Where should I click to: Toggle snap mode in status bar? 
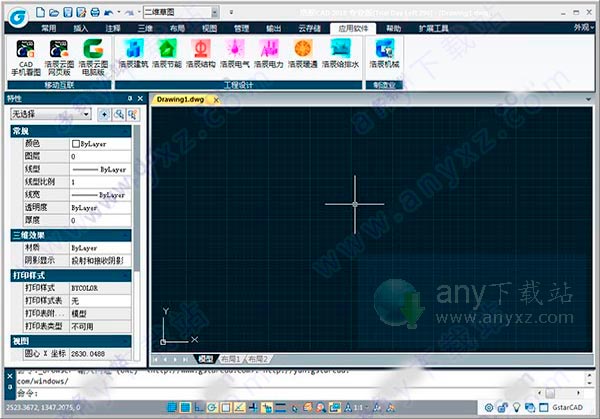(172, 408)
